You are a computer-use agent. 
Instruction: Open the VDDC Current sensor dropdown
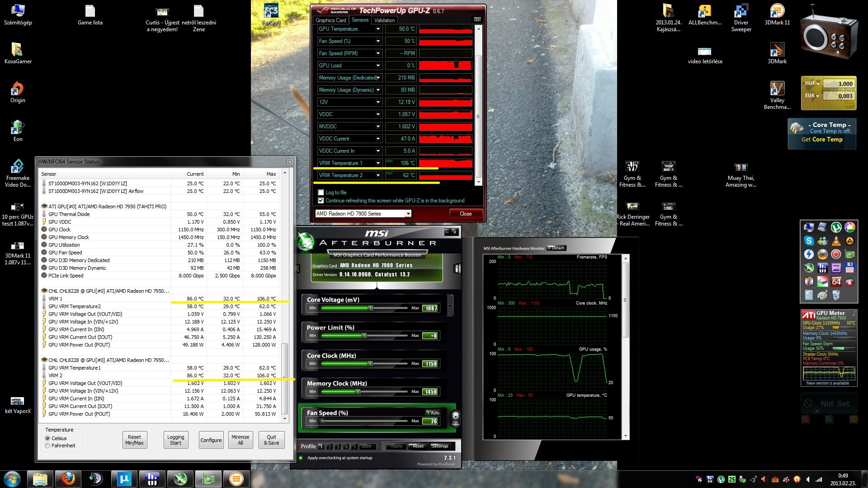(x=378, y=139)
